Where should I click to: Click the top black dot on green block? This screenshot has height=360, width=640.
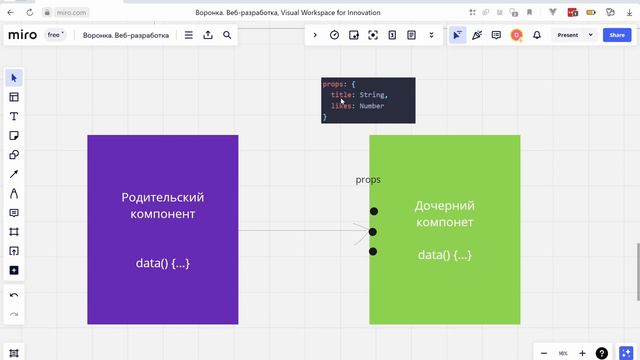pos(374,211)
